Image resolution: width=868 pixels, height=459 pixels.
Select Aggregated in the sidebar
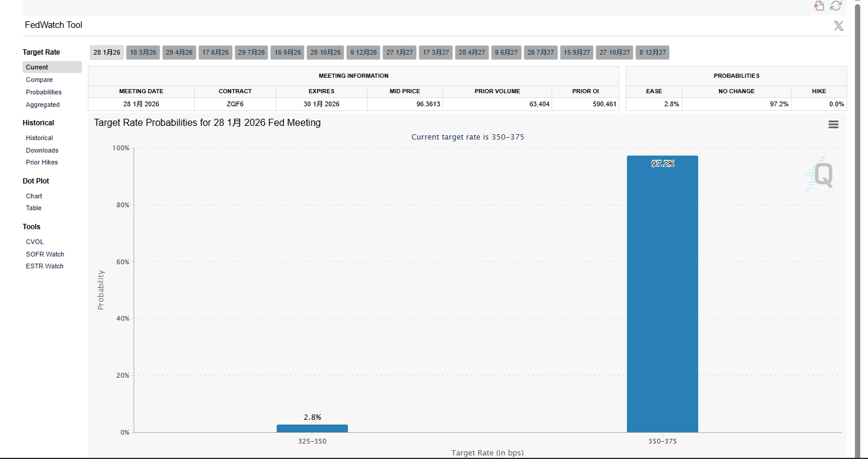(43, 105)
